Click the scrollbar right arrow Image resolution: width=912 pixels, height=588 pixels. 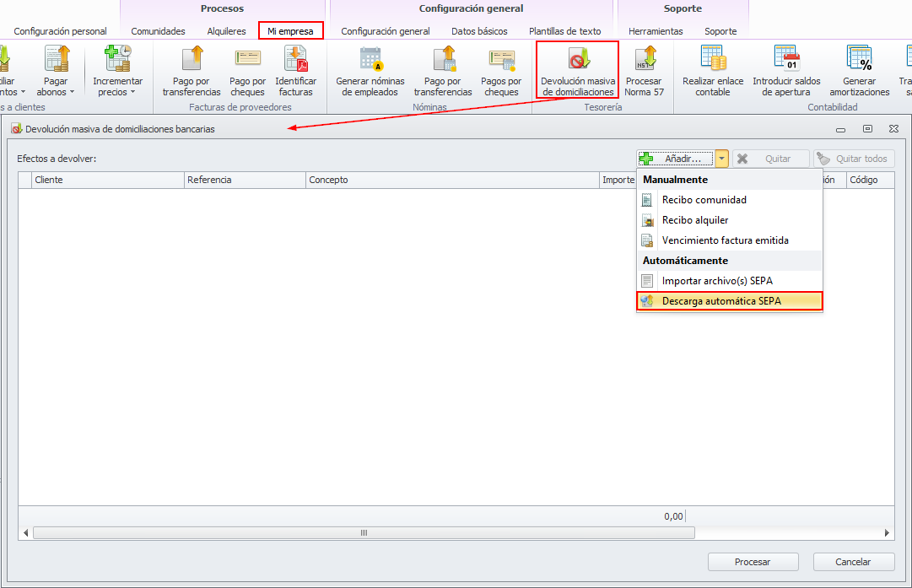click(x=887, y=533)
